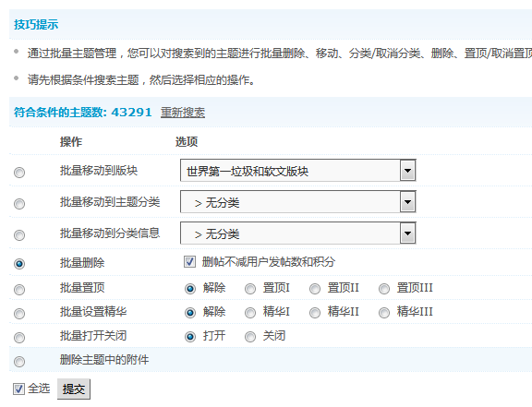Click the 提交 submit button
This screenshot has width=532, height=407.
(x=74, y=389)
